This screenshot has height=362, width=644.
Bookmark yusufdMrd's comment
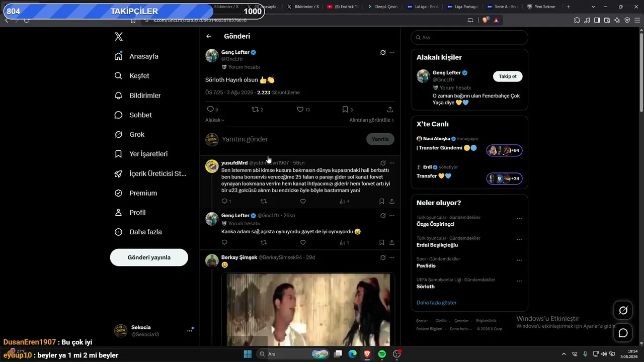382,201
